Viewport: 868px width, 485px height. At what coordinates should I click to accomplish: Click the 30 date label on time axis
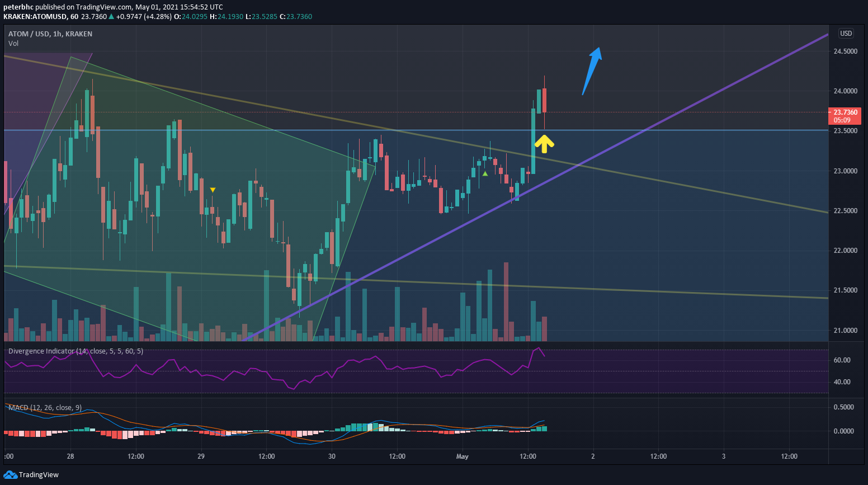pyautogui.click(x=332, y=456)
